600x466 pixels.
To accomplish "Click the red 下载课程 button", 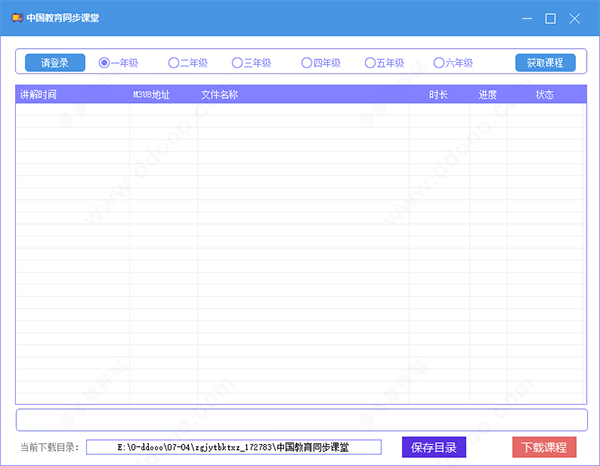I will pyautogui.click(x=544, y=447).
